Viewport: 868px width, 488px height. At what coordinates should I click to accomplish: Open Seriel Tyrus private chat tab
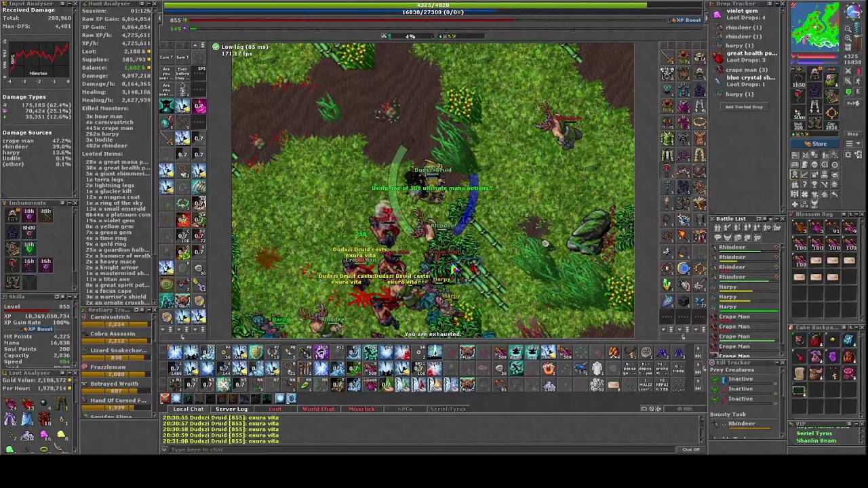[x=448, y=409]
